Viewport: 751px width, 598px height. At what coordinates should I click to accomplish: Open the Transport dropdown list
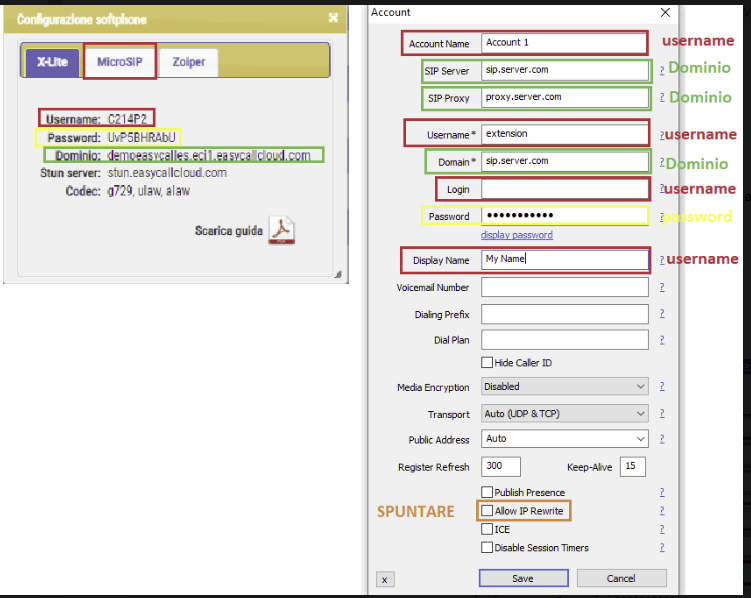click(565, 413)
